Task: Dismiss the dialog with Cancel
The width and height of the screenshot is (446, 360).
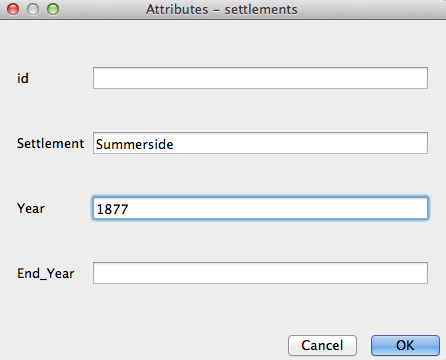Action: coord(322,345)
